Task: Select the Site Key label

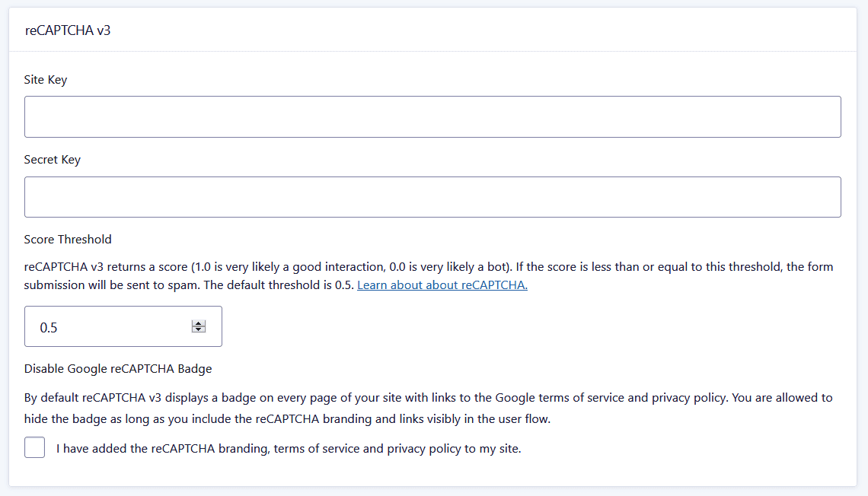Action: [45, 79]
